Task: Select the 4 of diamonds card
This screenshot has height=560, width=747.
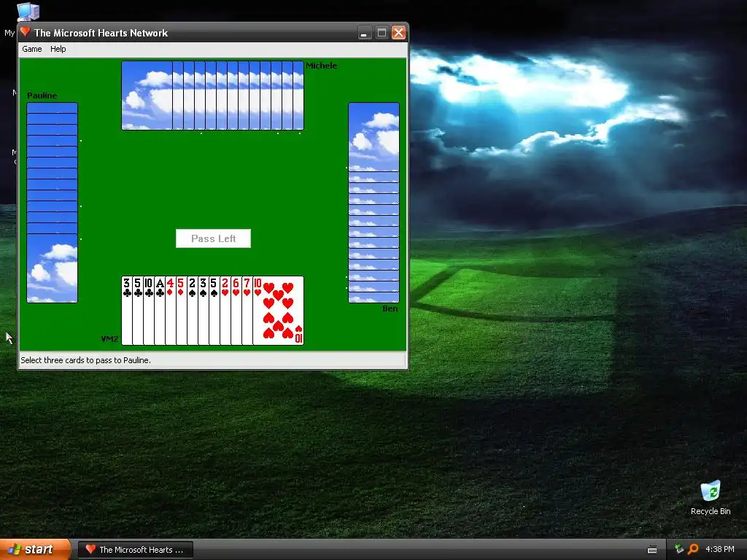Action: tap(171, 311)
